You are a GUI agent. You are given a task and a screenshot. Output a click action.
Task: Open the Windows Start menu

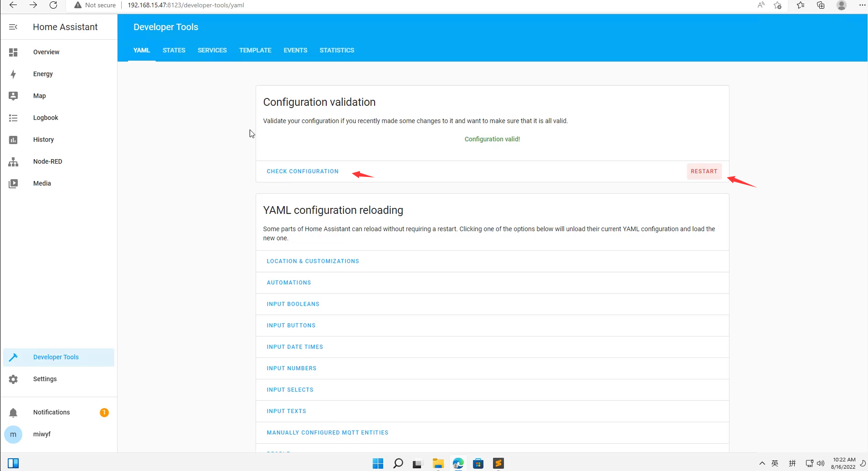[378, 464]
